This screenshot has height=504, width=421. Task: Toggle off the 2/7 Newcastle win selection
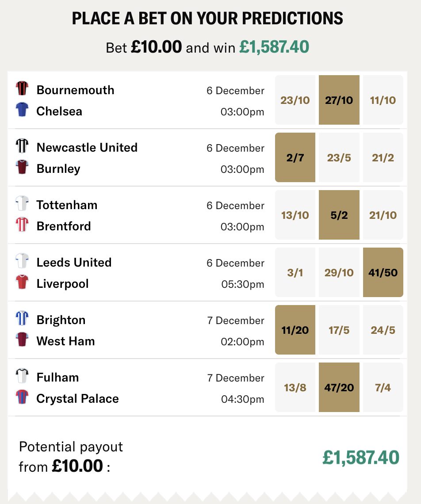[x=295, y=157]
